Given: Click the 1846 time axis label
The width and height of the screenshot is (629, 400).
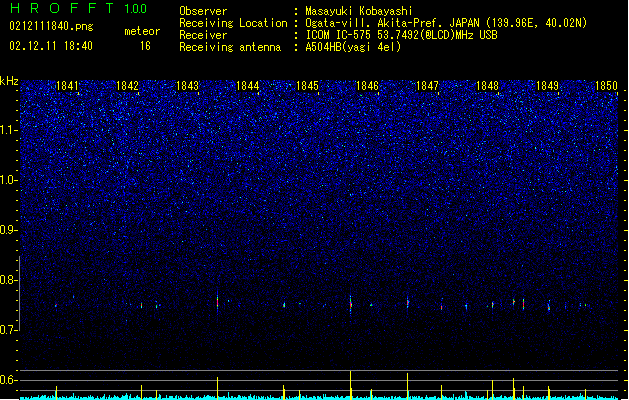Looking at the screenshot, I should click(x=367, y=86).
